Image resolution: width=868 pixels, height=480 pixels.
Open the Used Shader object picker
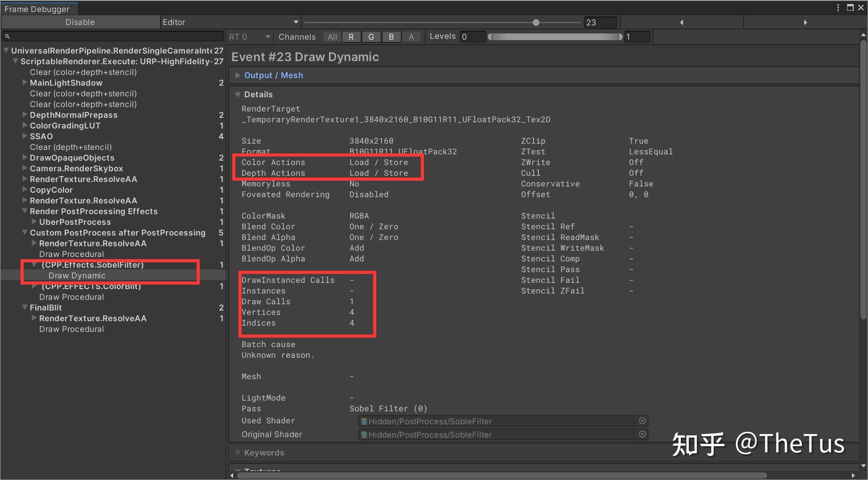(x=642, y=421)
